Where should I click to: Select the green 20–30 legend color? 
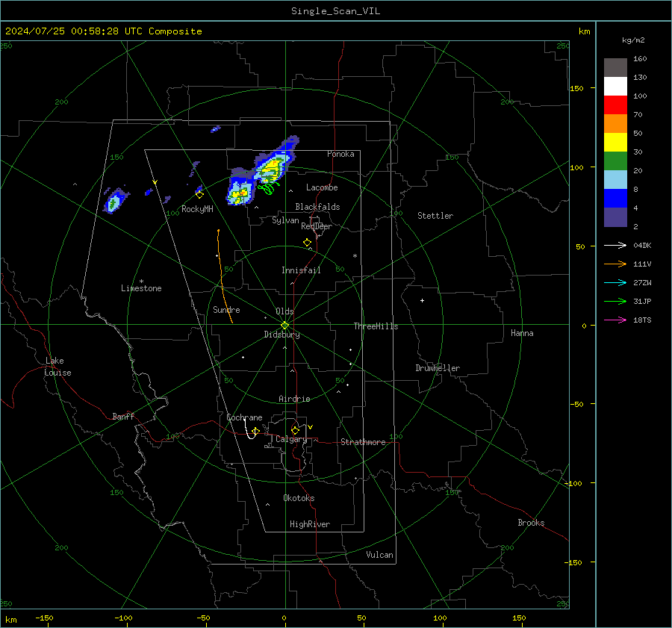point(615,161)
